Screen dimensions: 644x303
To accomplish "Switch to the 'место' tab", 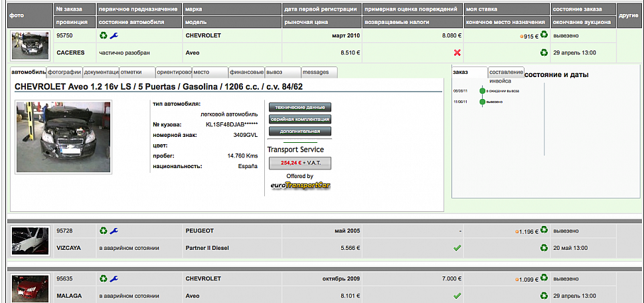I will coord(210,72).
